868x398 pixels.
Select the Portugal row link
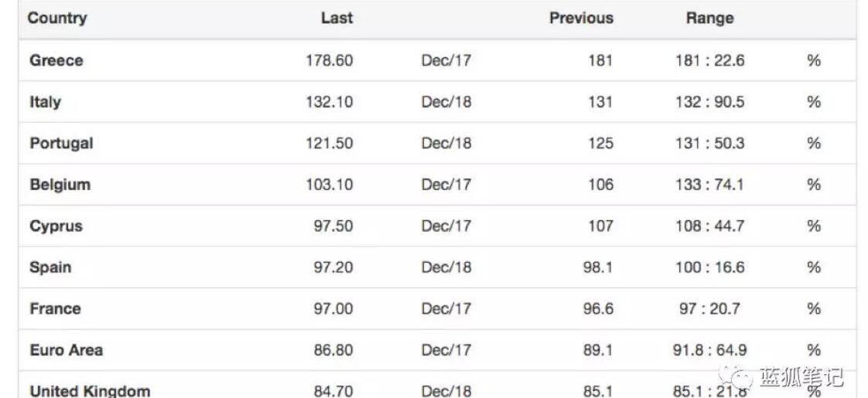61,143
